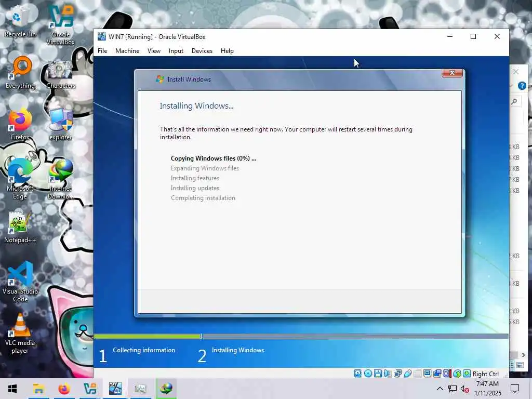Click the right scroll arrow in background window
Screen dimensions: 532x399
(x=523, y=355)
